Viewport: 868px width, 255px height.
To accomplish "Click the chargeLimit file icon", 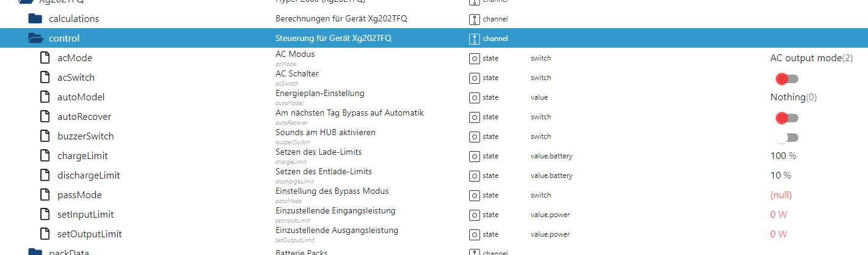I will (44, 156).
